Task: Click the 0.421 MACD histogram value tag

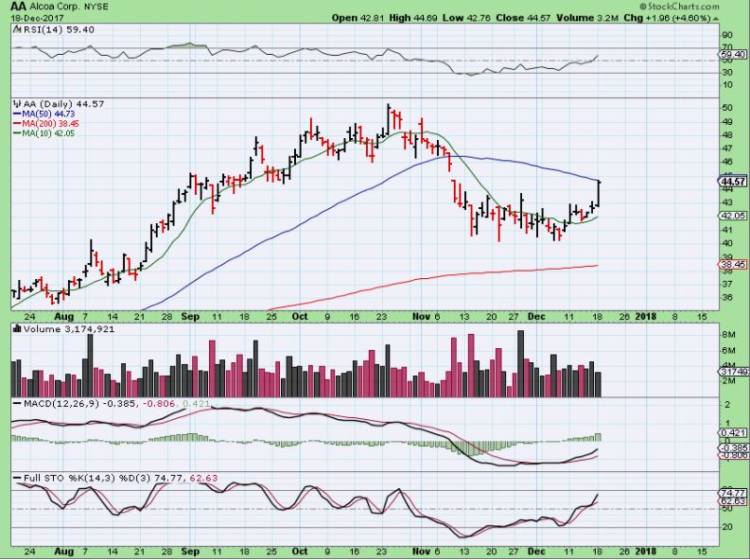Action: pyautogui.click(x=733, y=432)
